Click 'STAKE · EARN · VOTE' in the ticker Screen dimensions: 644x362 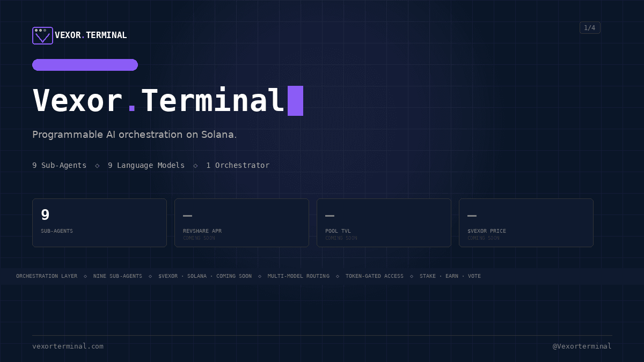(x=450, y=276)
